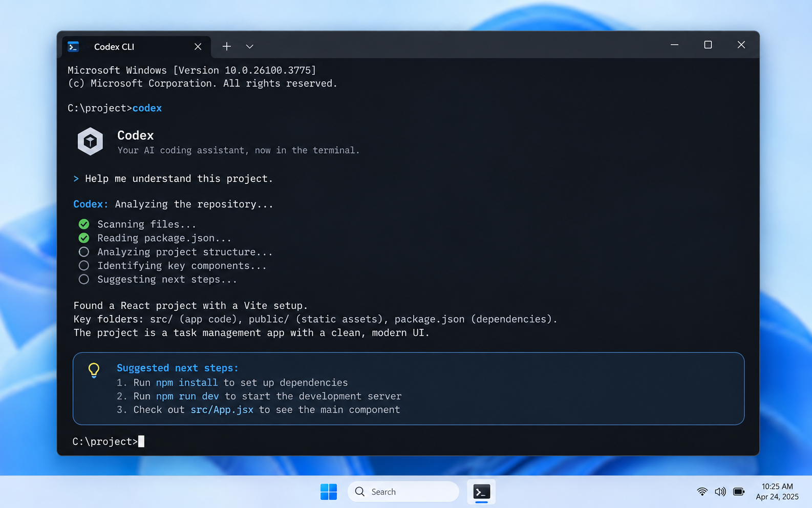This screenshot has height=508, width=812.
Task: Close the Codex CLI tab
Action: (x=198, y=47)
